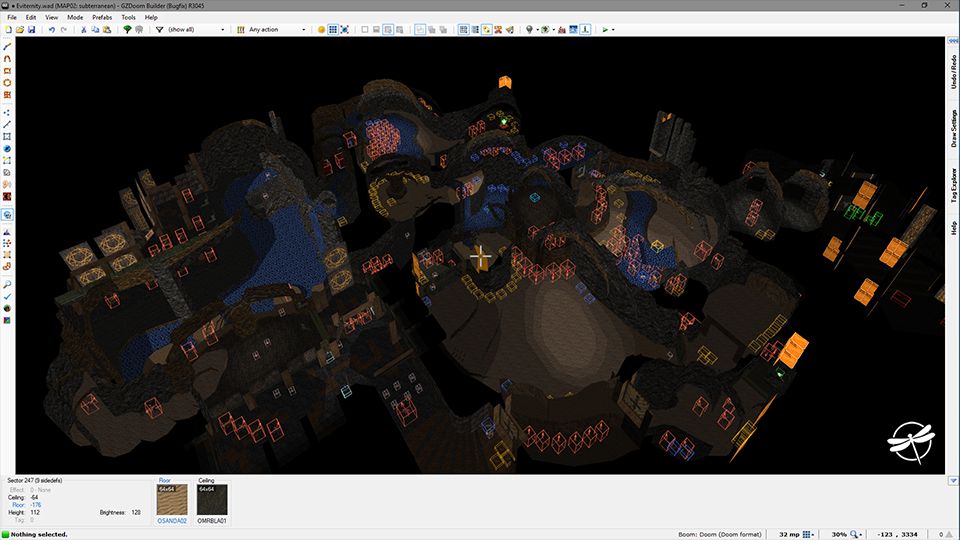The width and height of the screenshot is (960, 540).
Task: Click the checkmark Map Analysis icon
Action: [7, 297]
